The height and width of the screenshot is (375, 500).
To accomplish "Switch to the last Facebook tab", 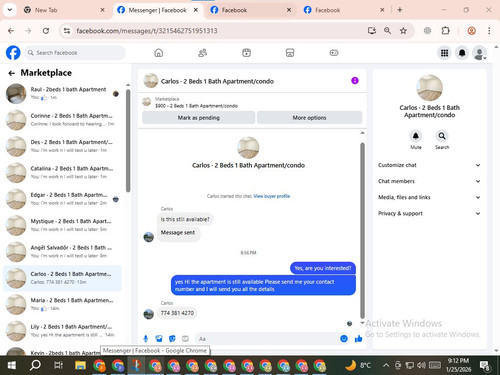I will (343, 10).
